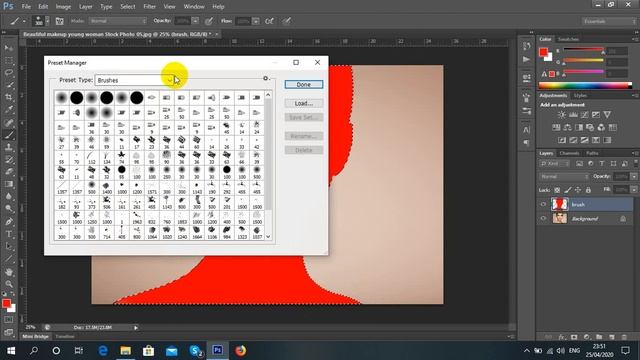Select the Pen tool

[x=9, y=222]
